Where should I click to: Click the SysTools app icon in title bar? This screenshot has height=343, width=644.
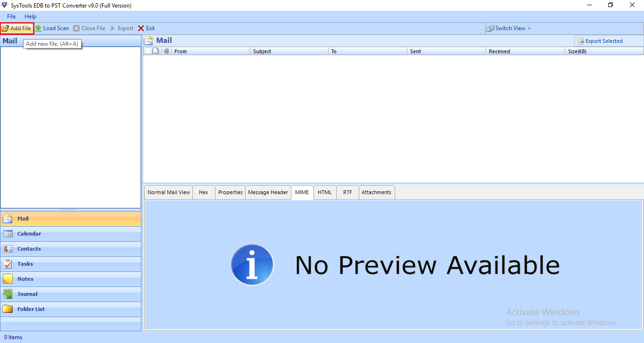pyautogui.click(x=5, y=5)
